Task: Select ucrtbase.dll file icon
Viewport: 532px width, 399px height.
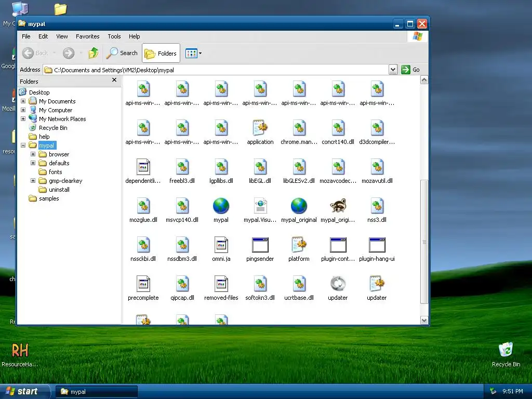Action: (x=299, y=284)
